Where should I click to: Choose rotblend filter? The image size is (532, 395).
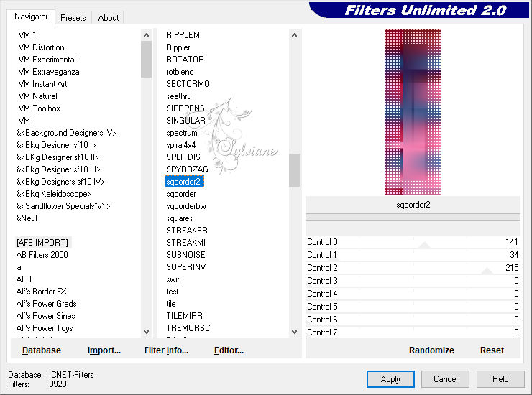(180, 72)
